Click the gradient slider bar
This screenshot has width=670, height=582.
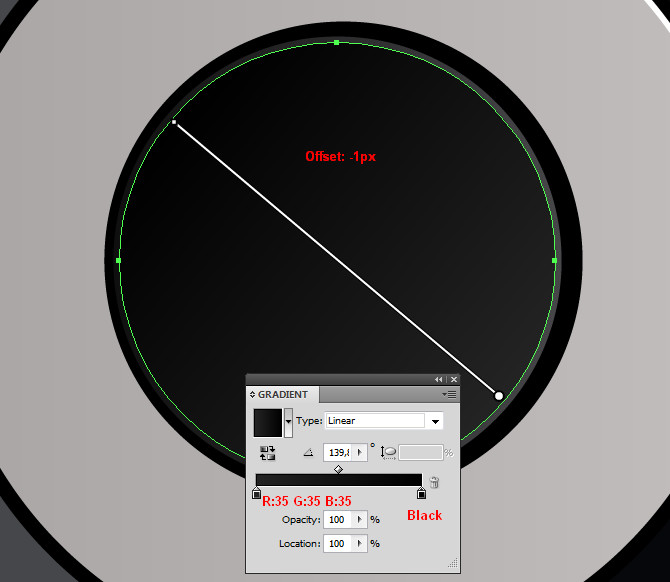[x=339, y=480]
